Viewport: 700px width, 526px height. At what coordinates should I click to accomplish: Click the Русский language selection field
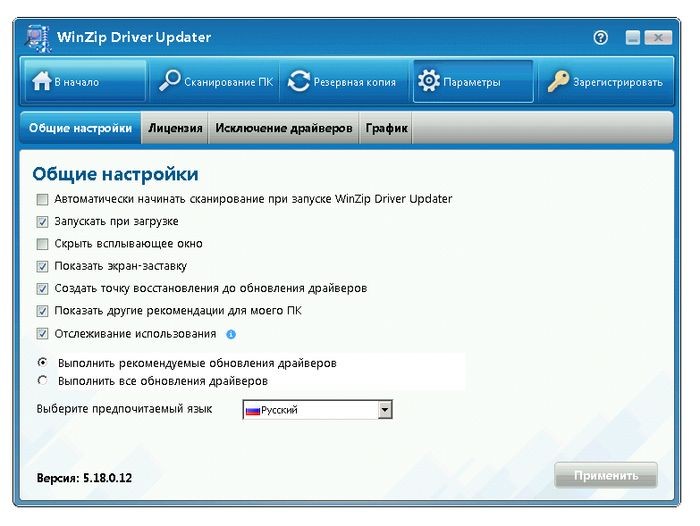(x=310, y=410)
